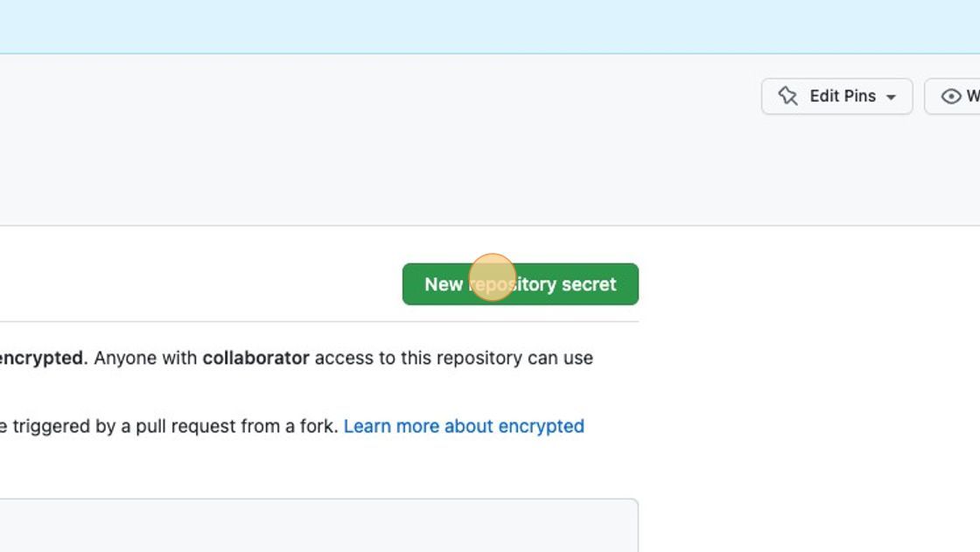This screenshot has height=552, width=980.
Task: Click the bold word encrypted
Action: click(41, 358)
